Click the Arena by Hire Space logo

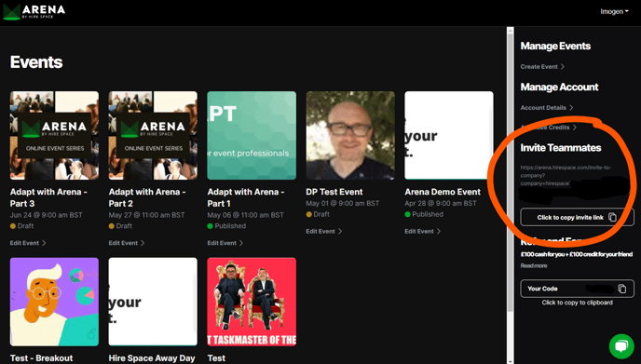34,11
